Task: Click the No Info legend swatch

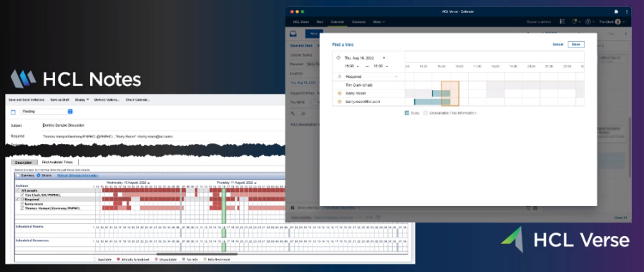Action: coord(184,260)
